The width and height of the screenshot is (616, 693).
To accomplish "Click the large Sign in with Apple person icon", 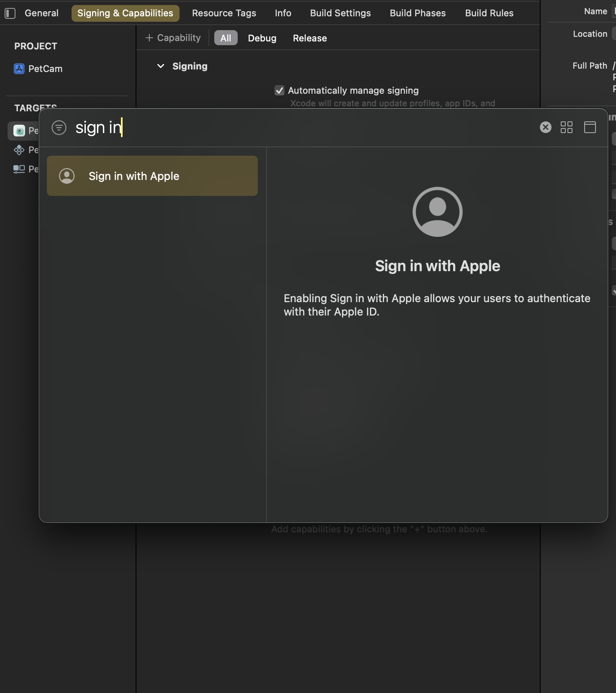I will (x=438, y=212).
